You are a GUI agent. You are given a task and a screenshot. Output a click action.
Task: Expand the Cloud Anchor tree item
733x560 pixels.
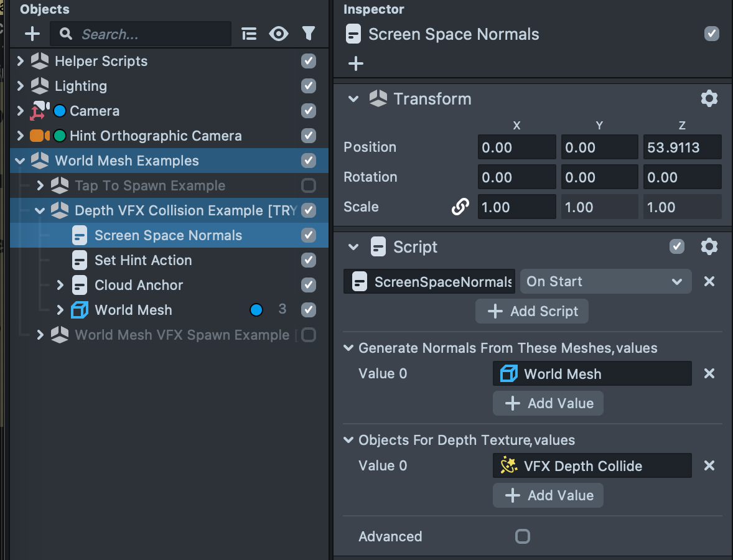pyautogui.click(x=60, y=285)
